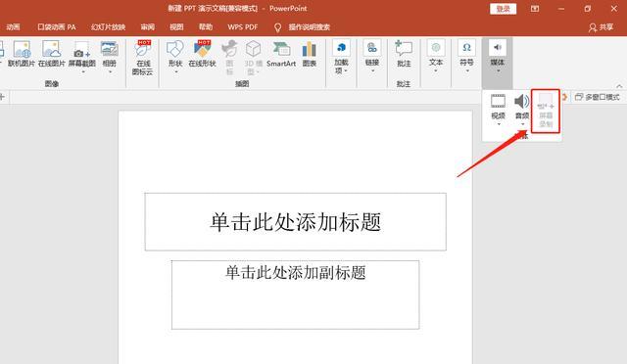Click the 在线形状 online shapes icon

203,54
